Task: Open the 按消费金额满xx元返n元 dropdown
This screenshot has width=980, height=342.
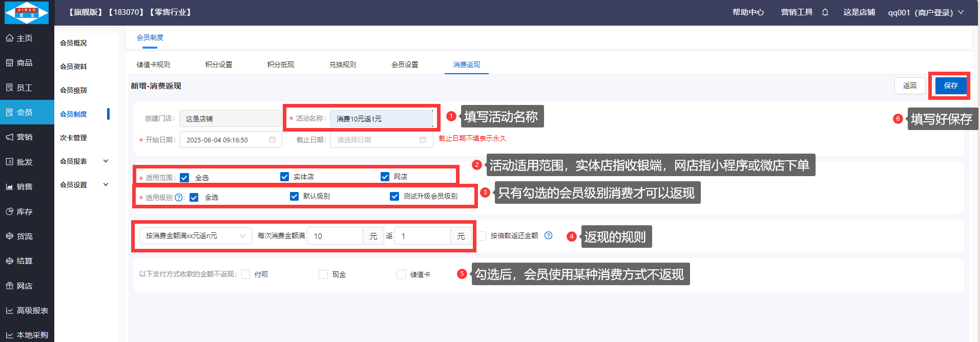Action: [x=195, y=236]
